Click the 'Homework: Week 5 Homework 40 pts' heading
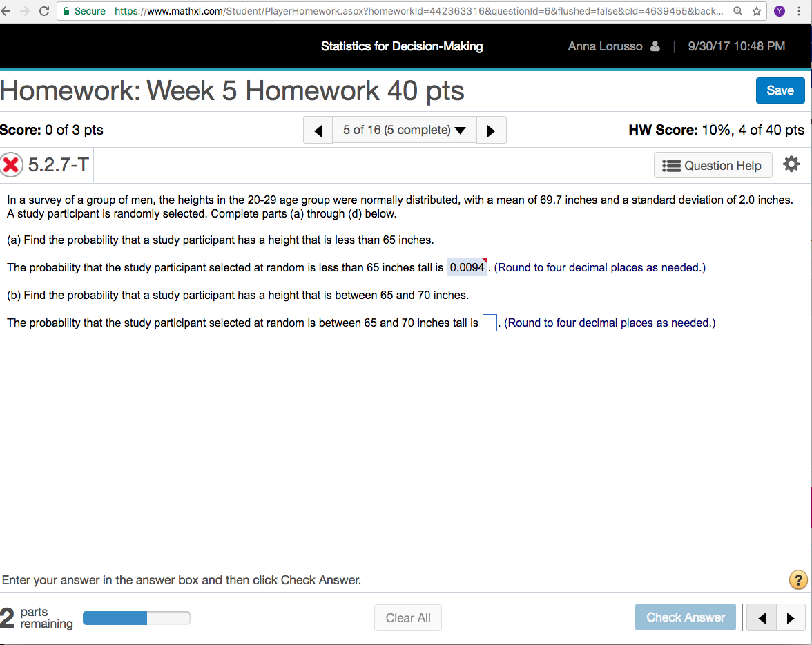This screenshot has width=812, height=645. point(232,90)
